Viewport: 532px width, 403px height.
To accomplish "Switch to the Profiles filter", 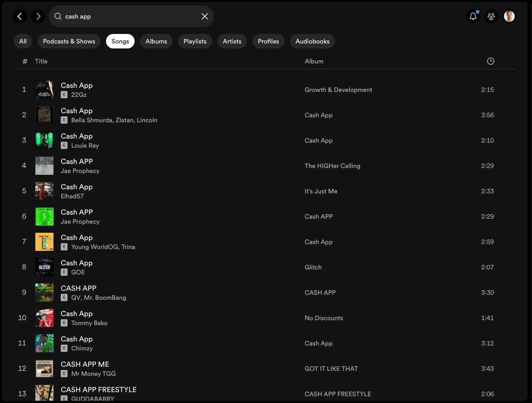I will pyautogui.click(x=268, y=41).
